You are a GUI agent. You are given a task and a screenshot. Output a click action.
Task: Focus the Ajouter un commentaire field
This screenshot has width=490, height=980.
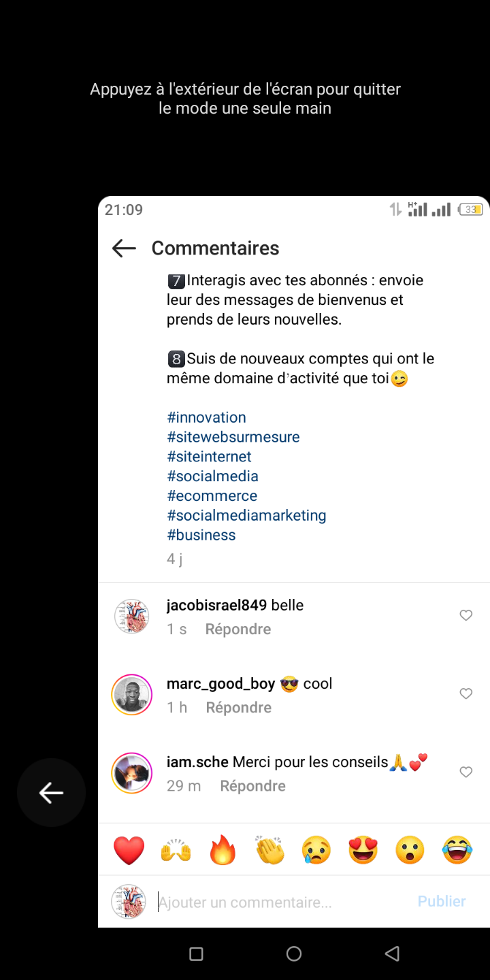click(x=279, y=903)
